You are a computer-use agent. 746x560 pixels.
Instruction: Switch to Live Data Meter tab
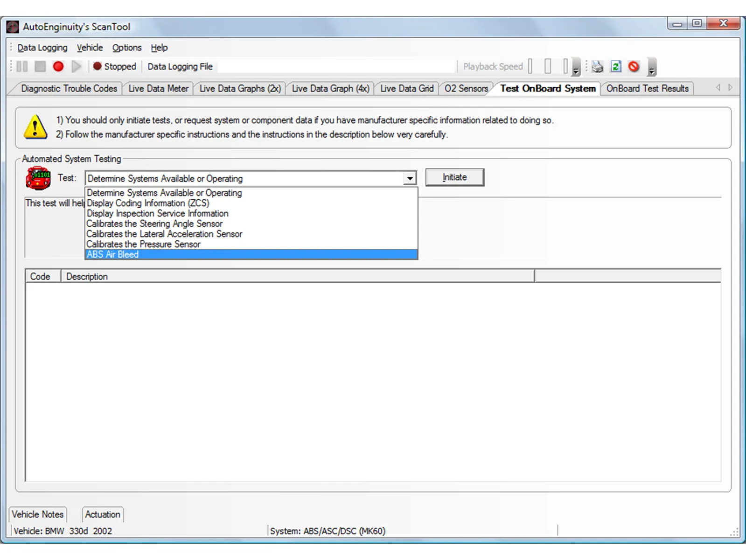[x=158, y=89]
